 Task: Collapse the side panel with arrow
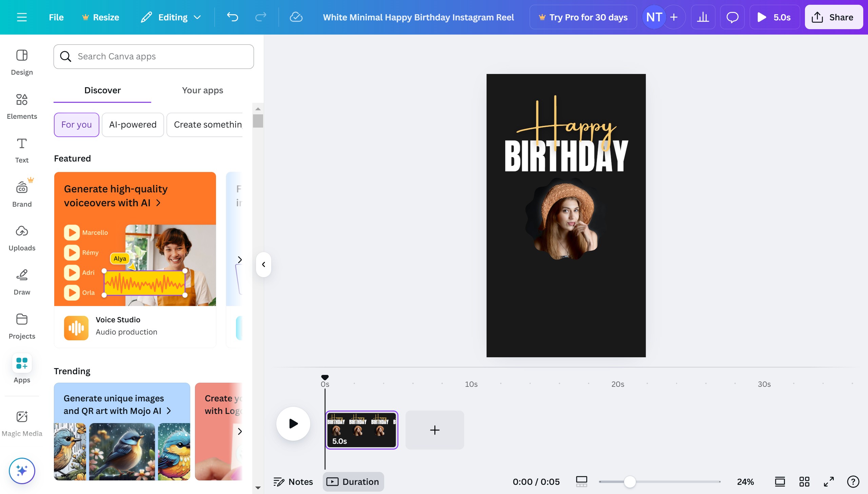[x=263, y=264]
